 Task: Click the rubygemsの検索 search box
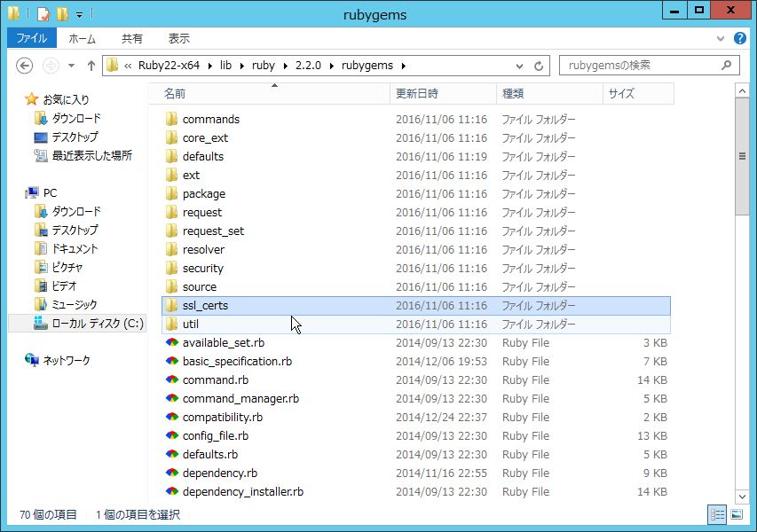tap(649, 65)
